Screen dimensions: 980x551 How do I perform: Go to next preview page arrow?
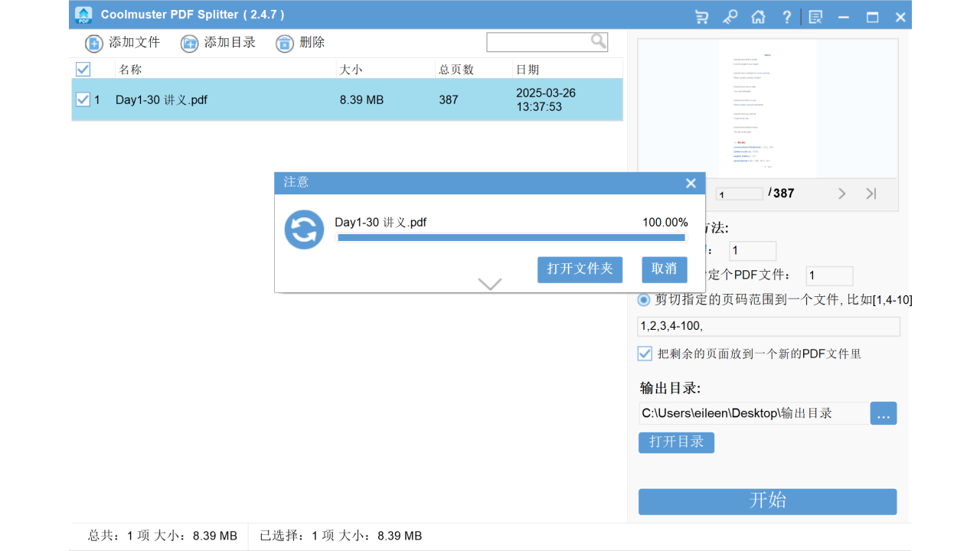pyautogui.click(x=841, y=194)
